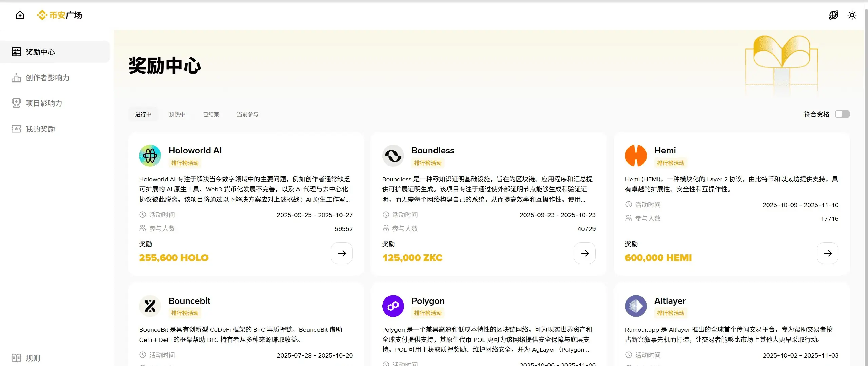Click the home icon in the header
Screen dimensions: 868x366
pos(20,15)
